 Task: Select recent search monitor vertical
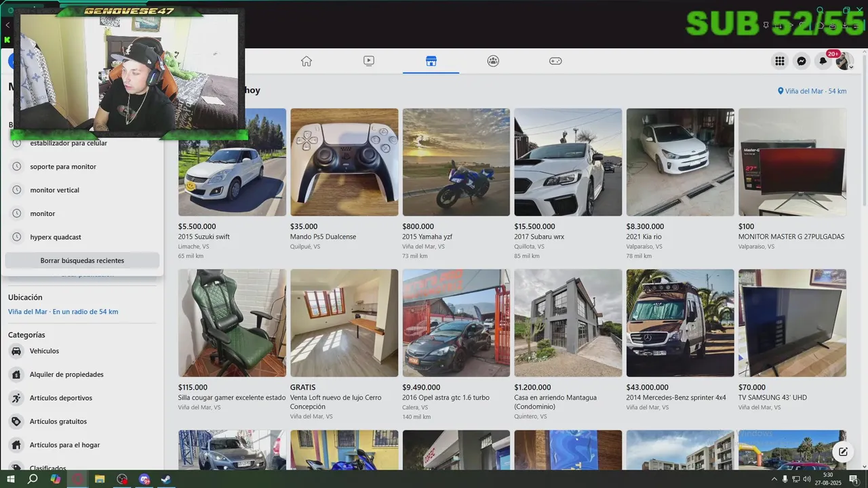pyautogui.click(x=55, y=190)
